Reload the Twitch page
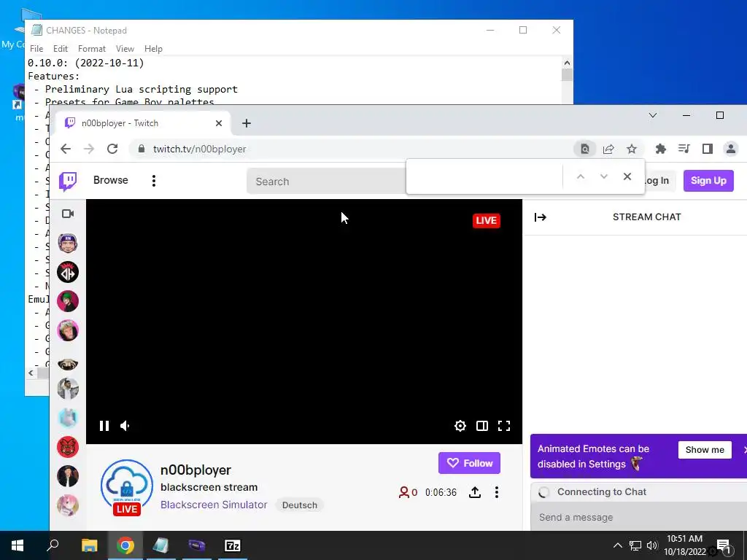747x560 pixels. 112,149
